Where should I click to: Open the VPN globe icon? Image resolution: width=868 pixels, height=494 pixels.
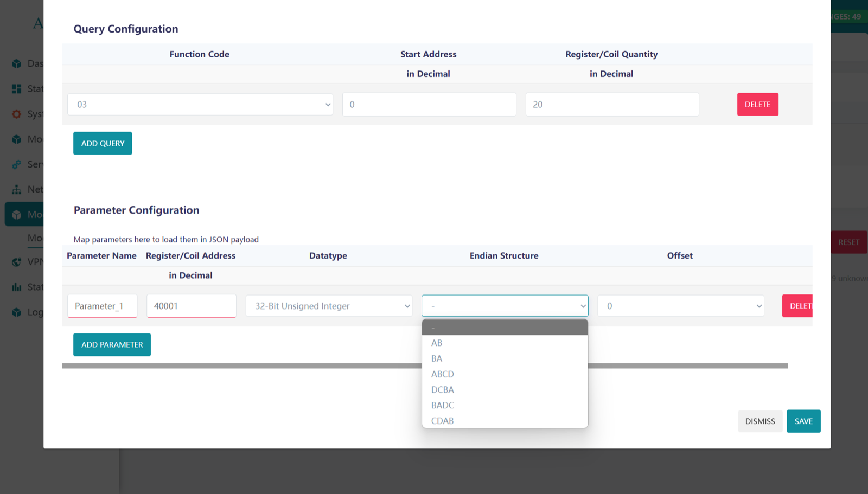[x=17, y=261]
